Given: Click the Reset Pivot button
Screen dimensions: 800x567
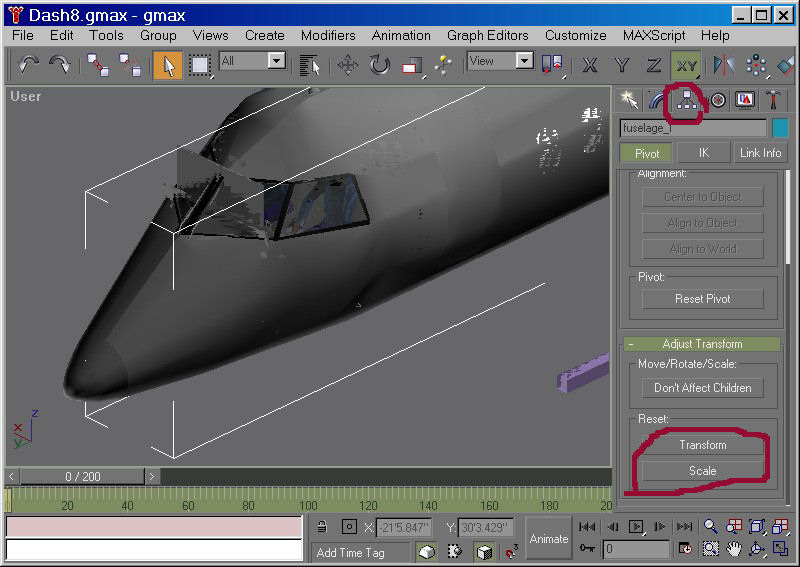Looking at the screenshot, I should (x=702, y=299).
